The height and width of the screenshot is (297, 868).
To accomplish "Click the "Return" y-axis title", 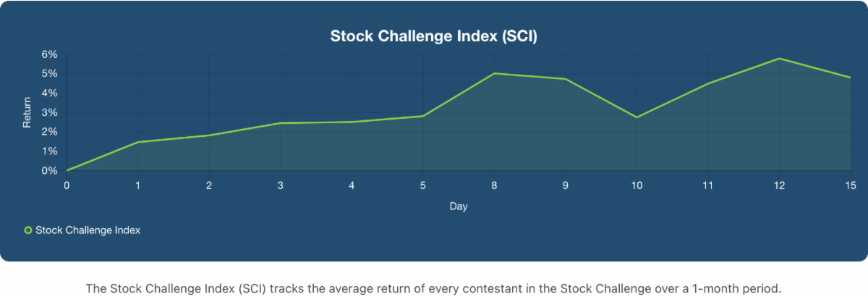I will pos(27,113).
